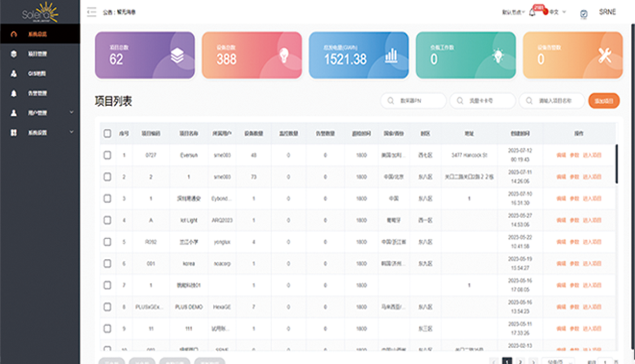Screen dimensions: 635x364
Task: Click the project name Eversun
Action: (x=189, y=155)
